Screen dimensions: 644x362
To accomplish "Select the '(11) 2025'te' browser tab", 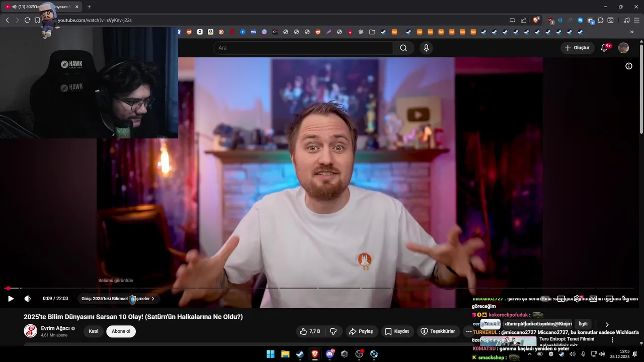I will tap(42, 7).
